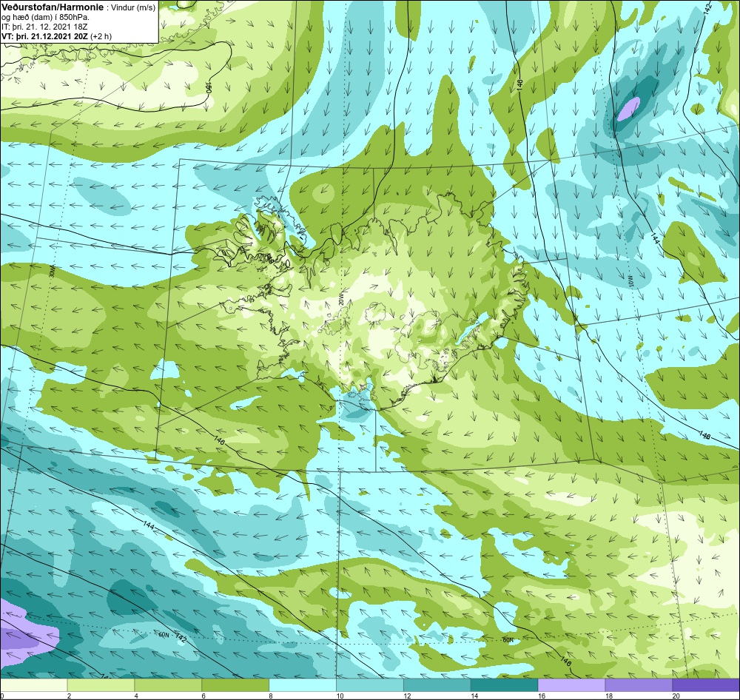
Task: Click the 12–14 m/s teal legend box
Action: [437, 685]
